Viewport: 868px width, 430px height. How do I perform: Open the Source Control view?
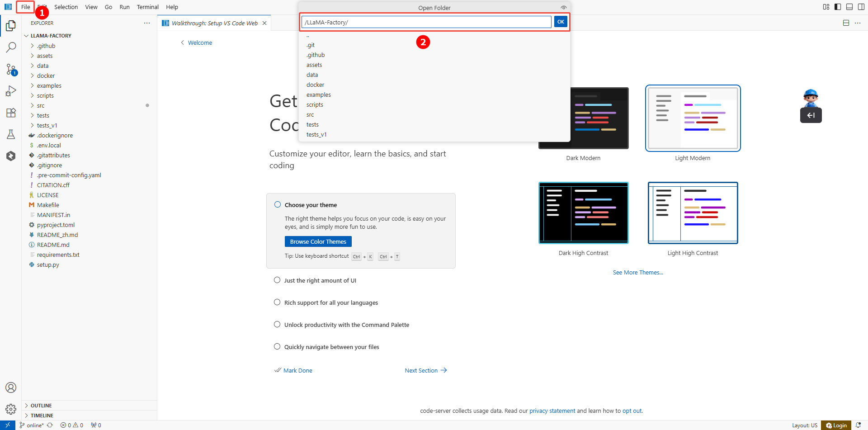11,69
